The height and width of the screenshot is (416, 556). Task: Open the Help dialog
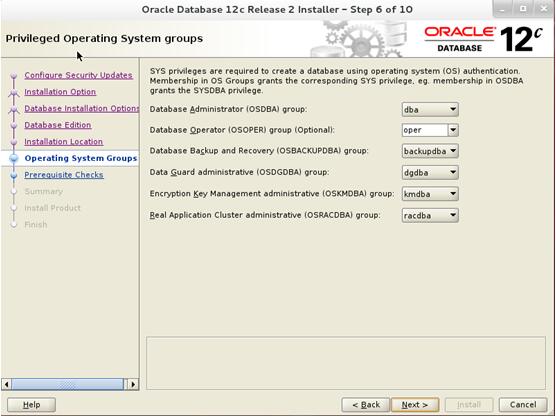32,405
